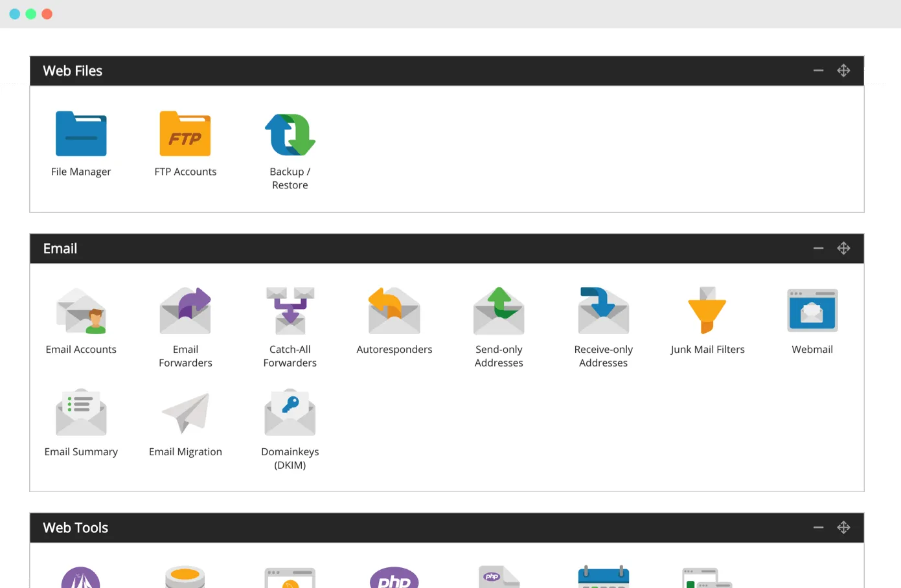
Task: Collapse the Web Files section
Action: click(818, 71)
